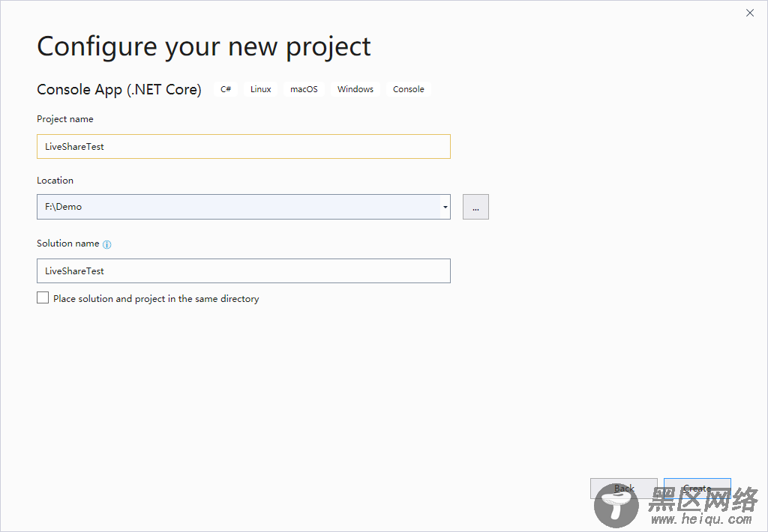
Task: Click the macOS tag
Action: (x=304, y=89)
